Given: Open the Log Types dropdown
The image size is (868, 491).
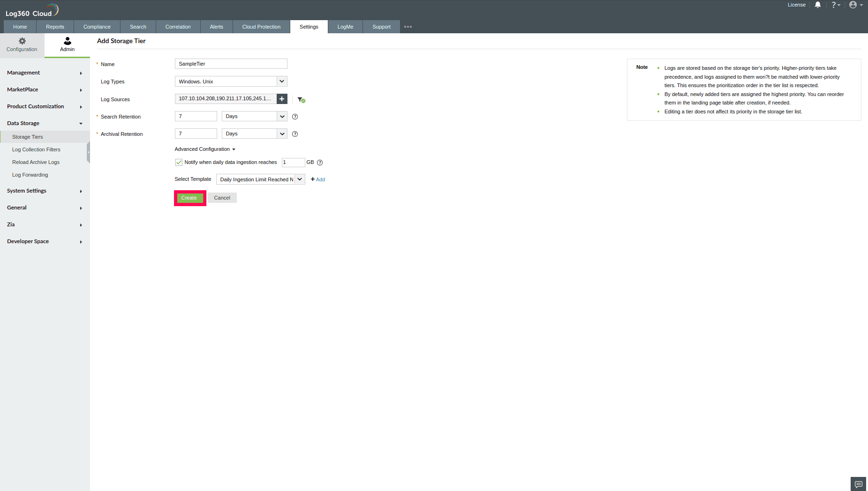Looking at the screenshot, I should click(282, 81).
